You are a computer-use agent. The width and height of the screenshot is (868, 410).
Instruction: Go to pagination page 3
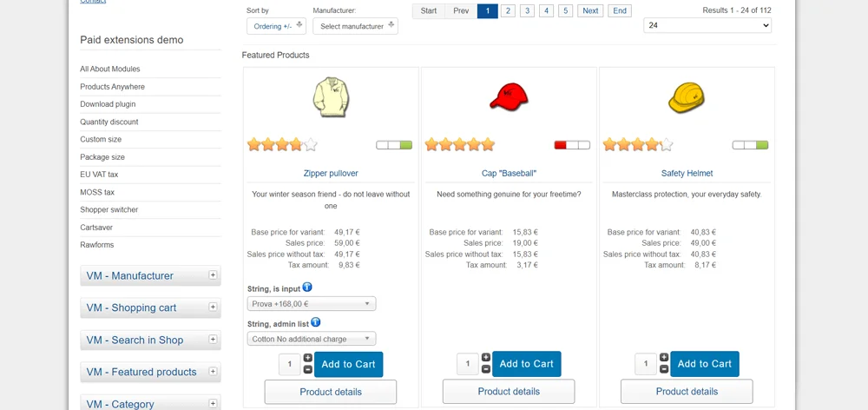tap(527, 10)
